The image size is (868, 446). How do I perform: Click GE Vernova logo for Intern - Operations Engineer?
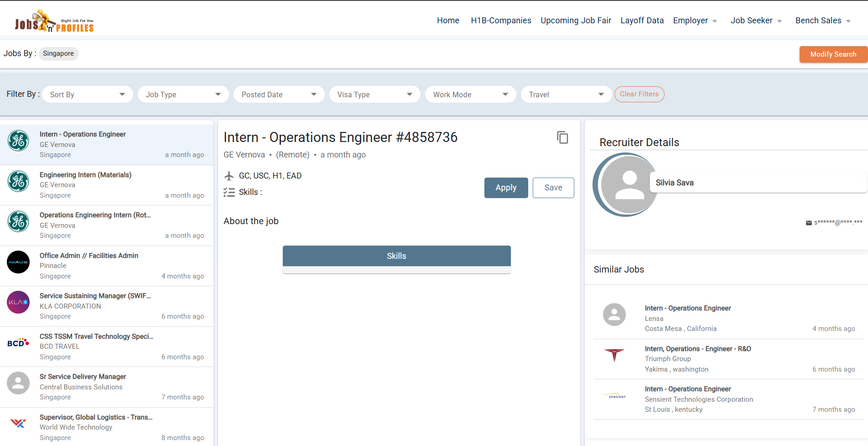tap(18, 141)
